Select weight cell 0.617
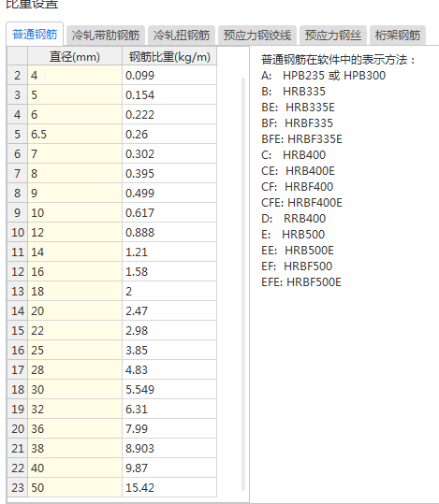Image resolution: width=439 pixels, height=504 pixels. pos(169,213)
